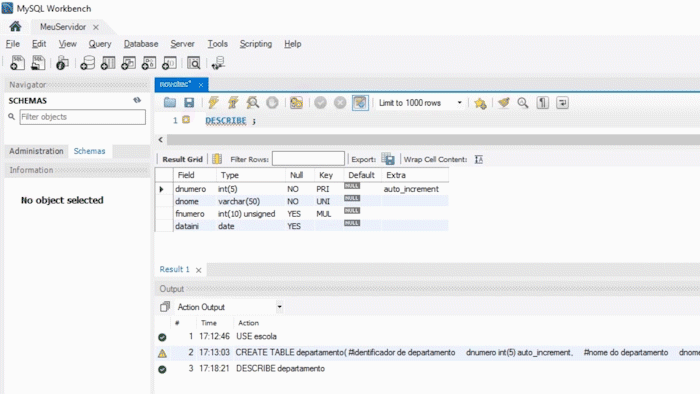This screenshot has height=394, width=700.
Task: Switch to Schemas tab
Action: [x=89, y=151]
